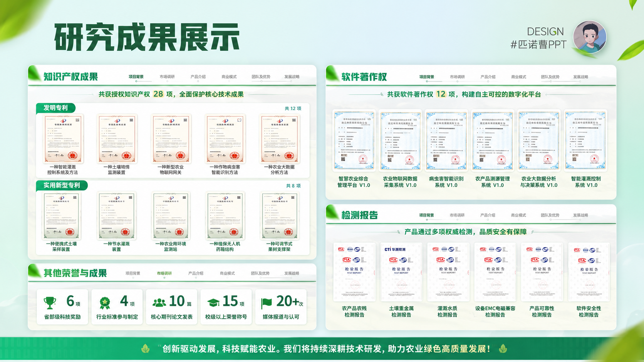Open the 农产品溯源管理系统 V1.0 copyright certificate

(493, 140)
